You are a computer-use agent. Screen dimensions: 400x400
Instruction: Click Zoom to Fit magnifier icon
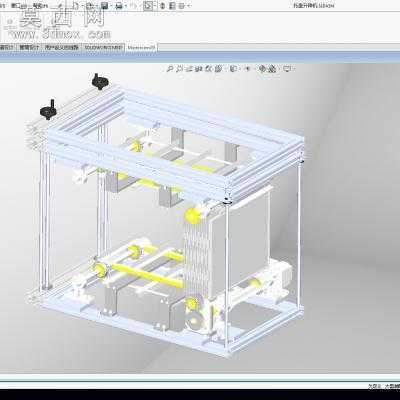coord(169,69)
